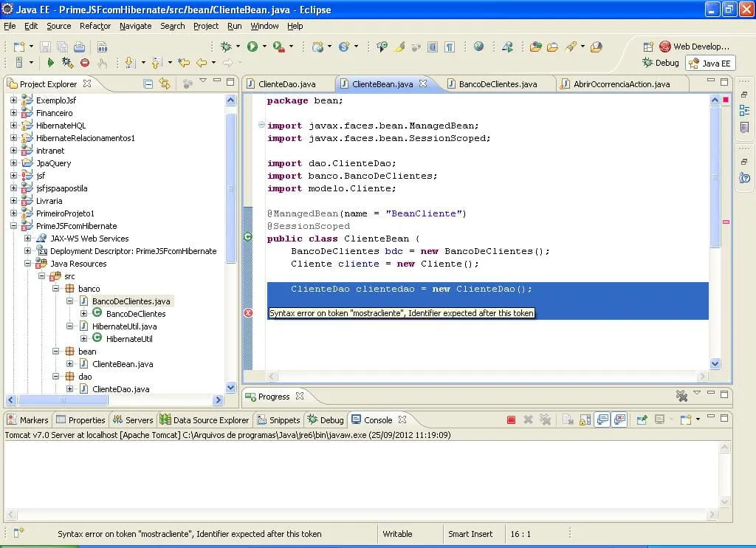Toggle Show Whitespace Characters pilcrow button
Image resolution: width=756 pixels, height=548 pixels.
click(x=450, y=47)
